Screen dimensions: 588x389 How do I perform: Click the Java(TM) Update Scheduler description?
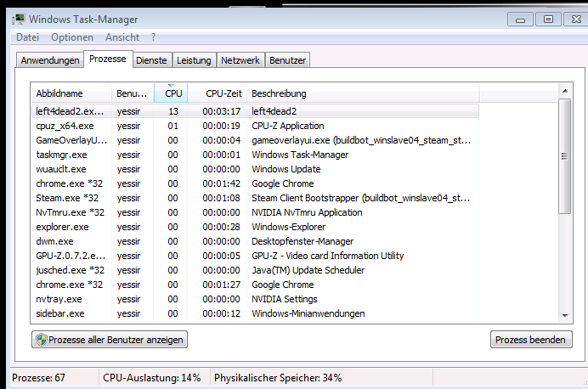(x=308, y=270)
